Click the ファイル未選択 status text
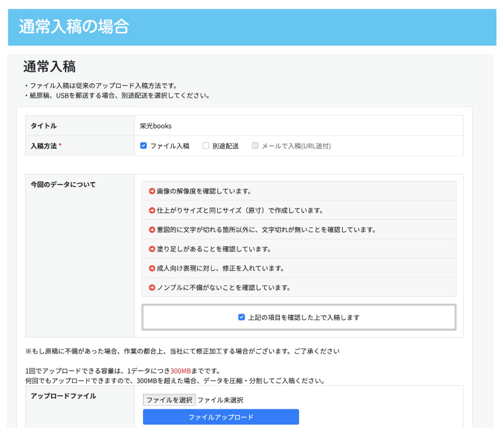 [220, 400]
